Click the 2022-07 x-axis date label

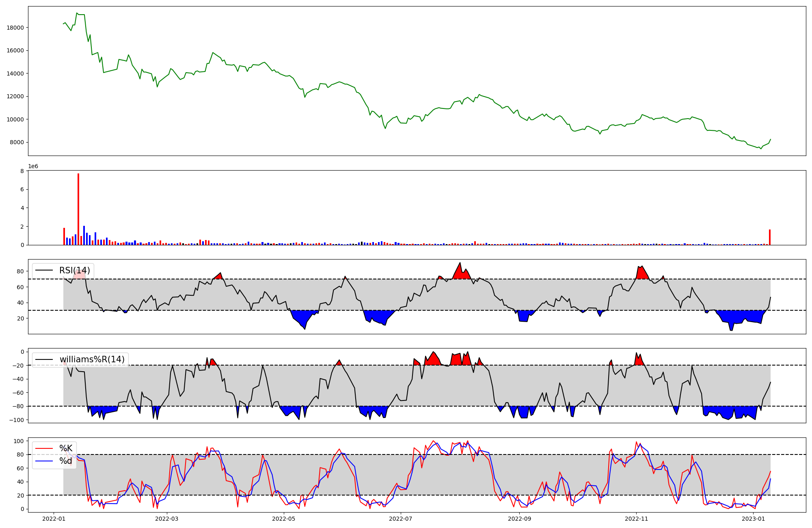click(401, 519)
